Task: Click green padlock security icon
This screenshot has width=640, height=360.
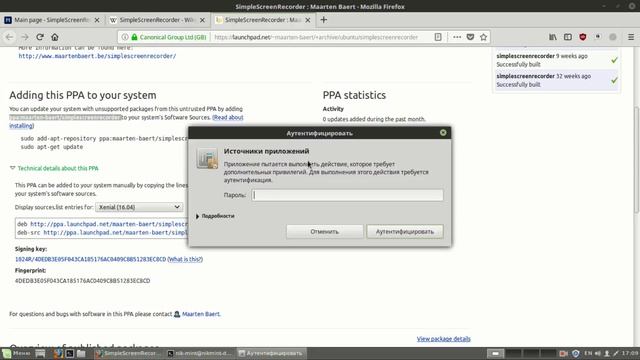Action: (134, 37)
